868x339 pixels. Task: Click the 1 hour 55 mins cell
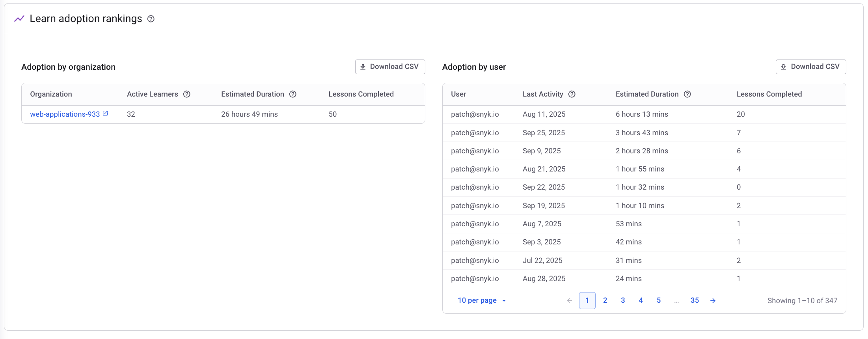640,169
